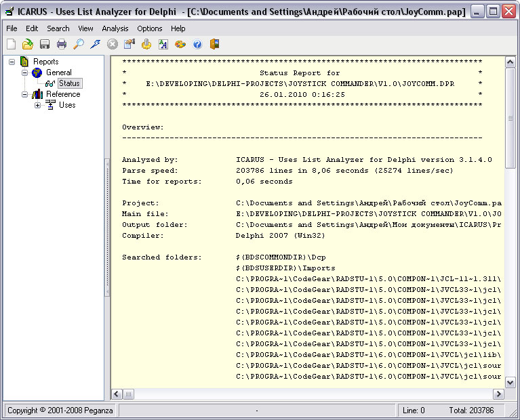Click the splitter handle between tree and report
This screenshot has width=520, height=420.
coord(107,227)
